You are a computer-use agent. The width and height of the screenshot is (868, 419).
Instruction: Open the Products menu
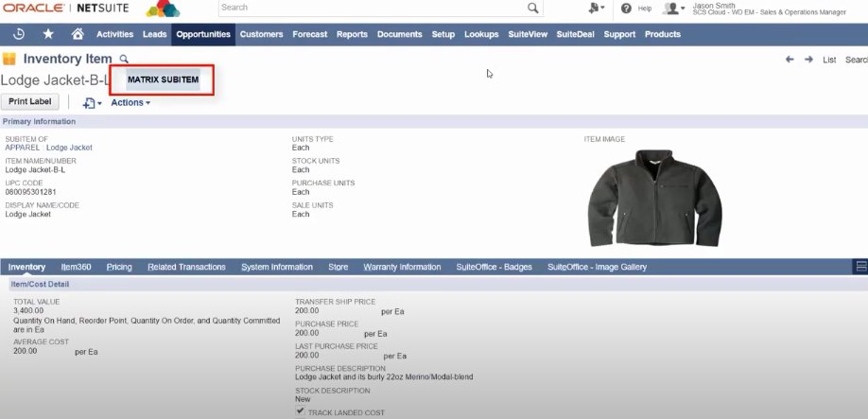[663, 34]
